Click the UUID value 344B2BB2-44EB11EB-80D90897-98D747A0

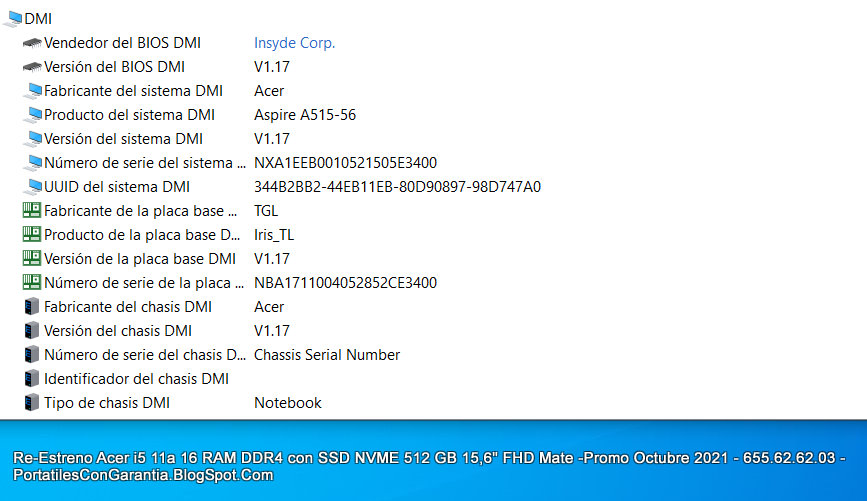[397, 187]
